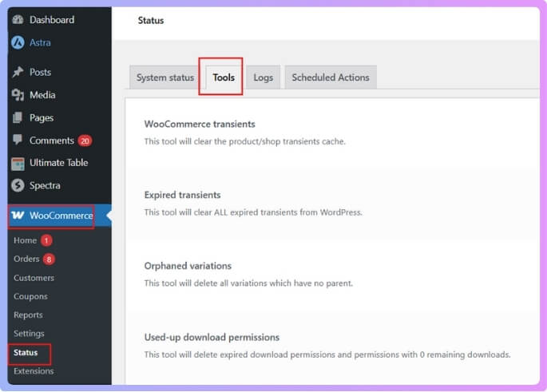Go to WooCommerce Extensions submenu

[x=34, y=371]
